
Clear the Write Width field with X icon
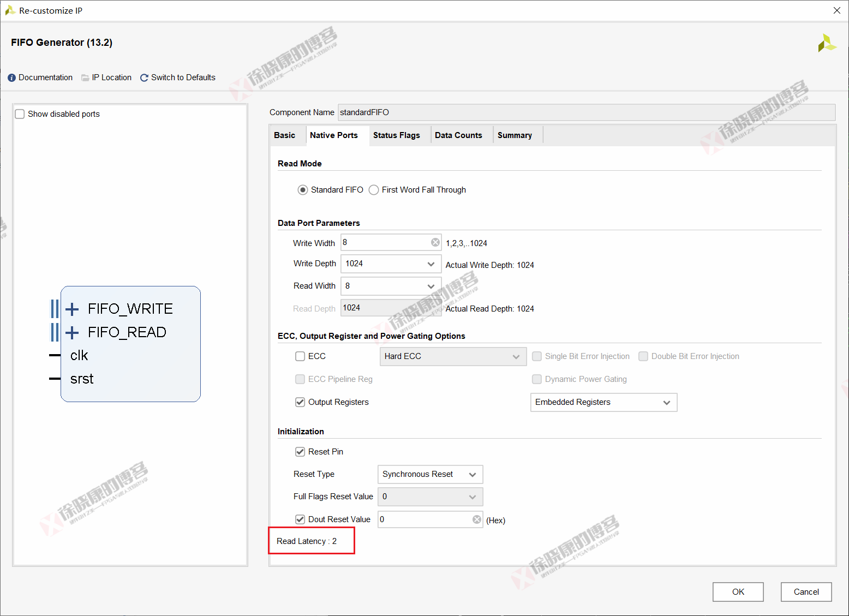pos(435,242)
